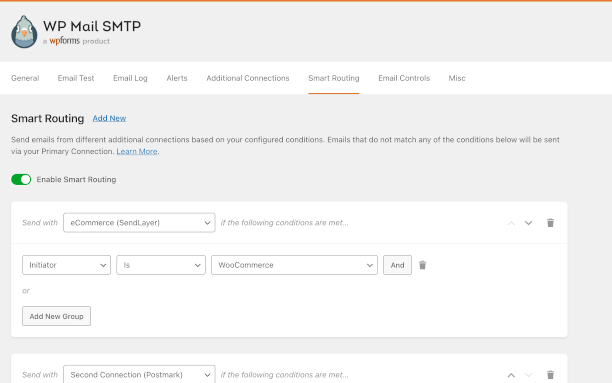Click the Add New Group button
The height and width of the screenshot is (383, 612).
(57, 316)
